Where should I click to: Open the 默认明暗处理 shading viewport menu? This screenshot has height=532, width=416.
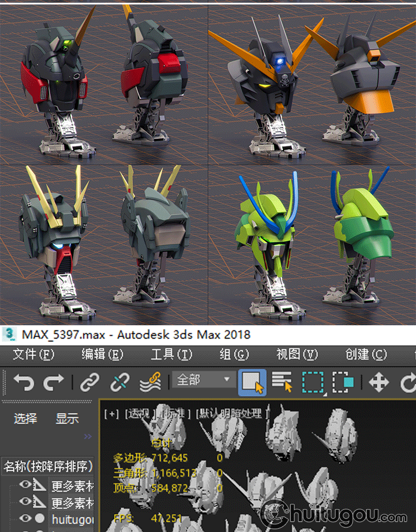[x=233, y=413]
